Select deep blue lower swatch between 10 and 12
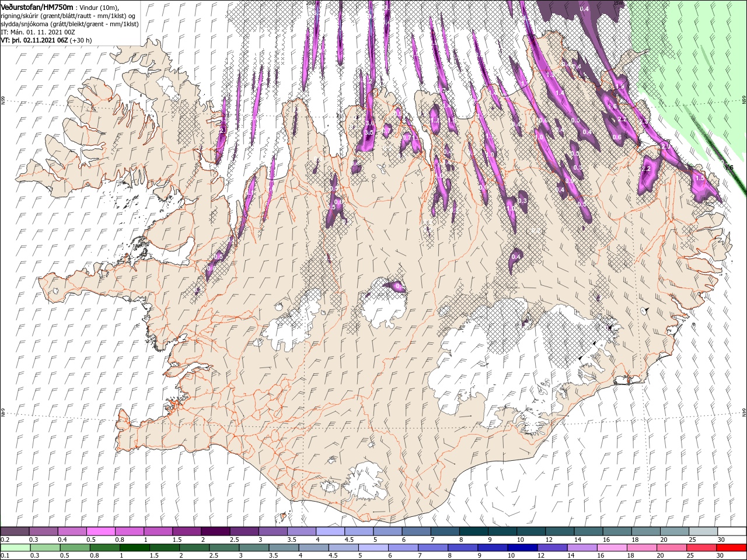The image size is (747, 560). pos(522,548)
